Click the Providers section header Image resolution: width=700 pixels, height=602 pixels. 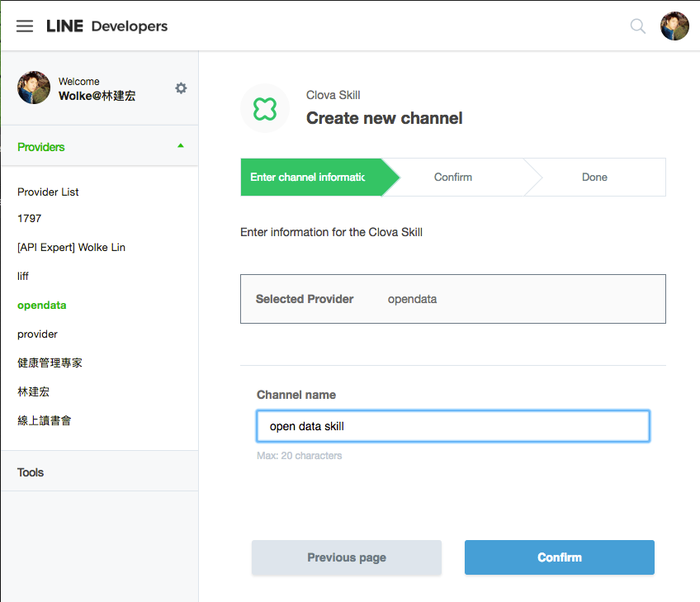100,146
